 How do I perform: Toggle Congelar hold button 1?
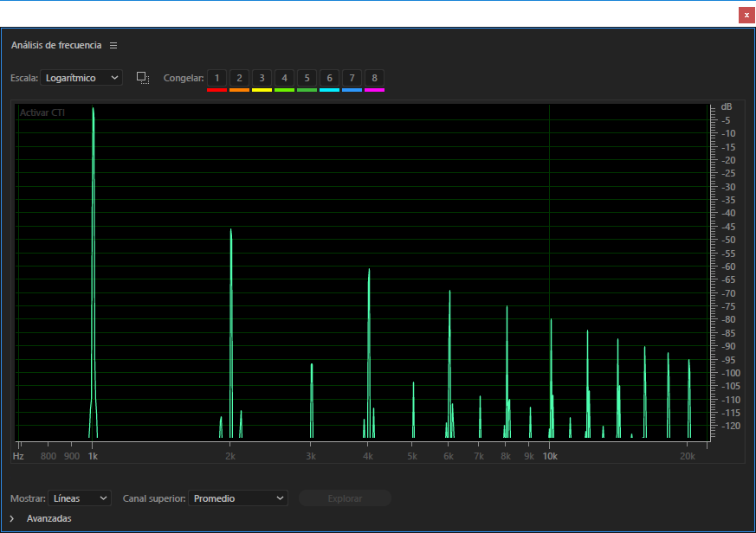point(216,78)
